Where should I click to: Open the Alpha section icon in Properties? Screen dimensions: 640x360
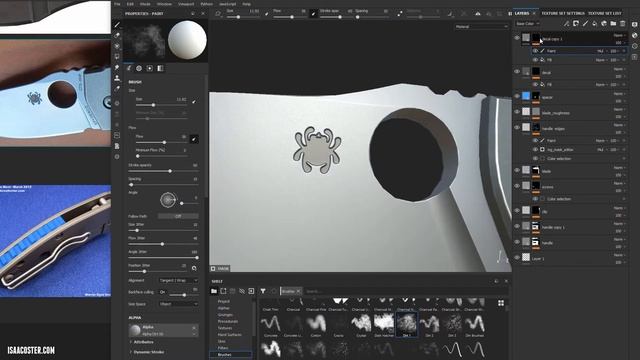tap(139, 68)
